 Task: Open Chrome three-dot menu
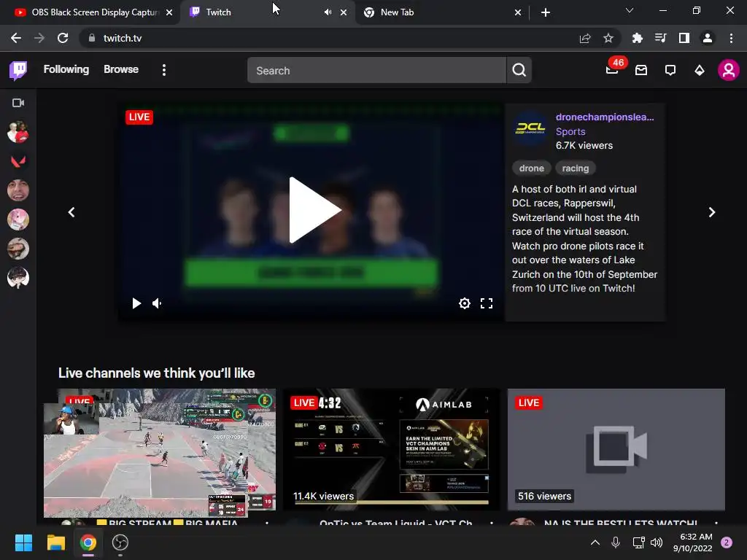(731, 38)
